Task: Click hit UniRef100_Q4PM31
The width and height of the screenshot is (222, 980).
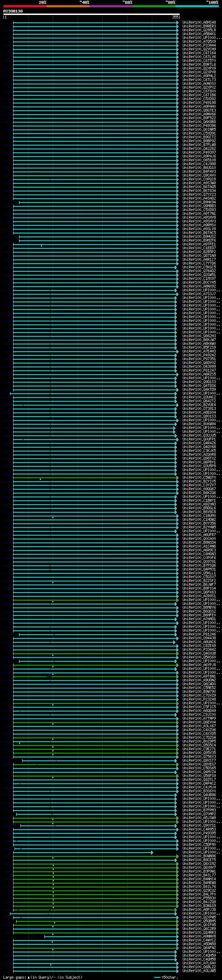Action: [x=199, y=569]
